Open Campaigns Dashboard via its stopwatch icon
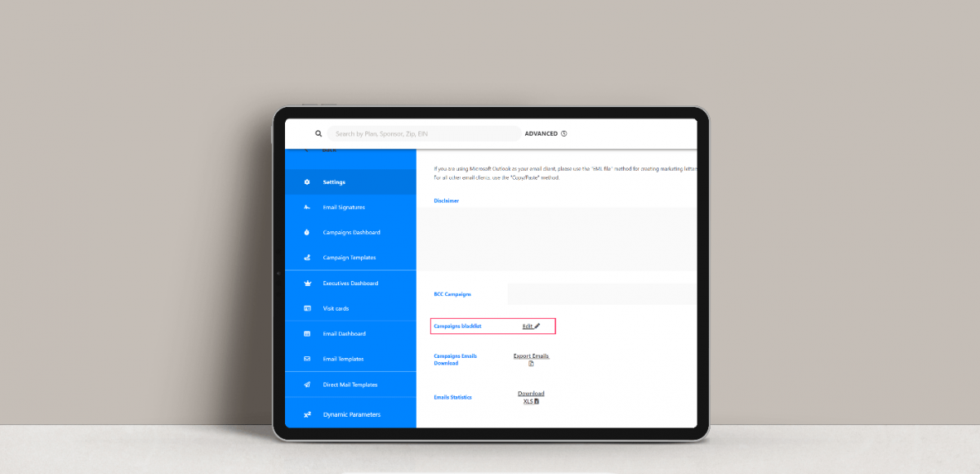Screen dimensions: 980x474 pos(307,233)
